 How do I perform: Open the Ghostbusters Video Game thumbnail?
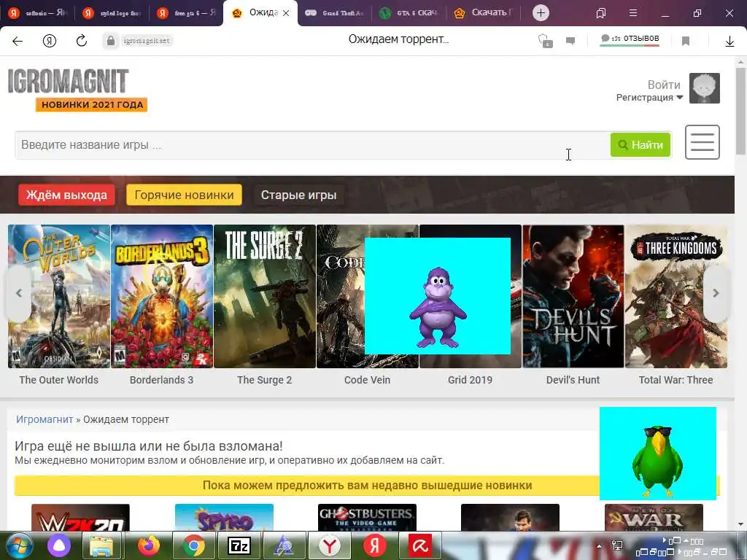coord(367,518)
